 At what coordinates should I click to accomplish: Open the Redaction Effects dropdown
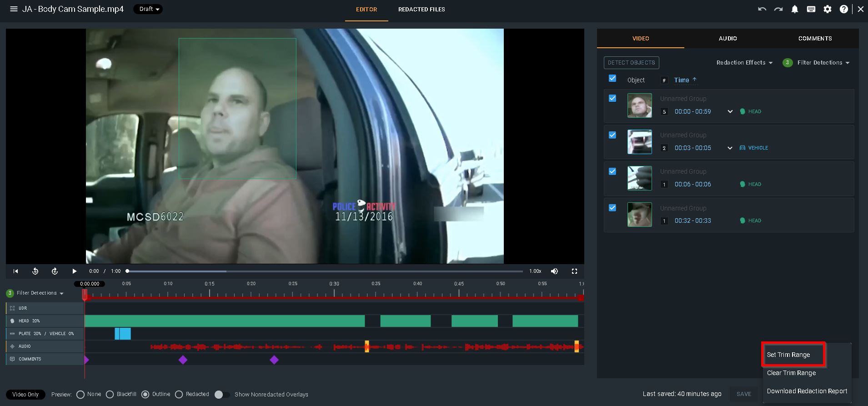coord(744,63)
